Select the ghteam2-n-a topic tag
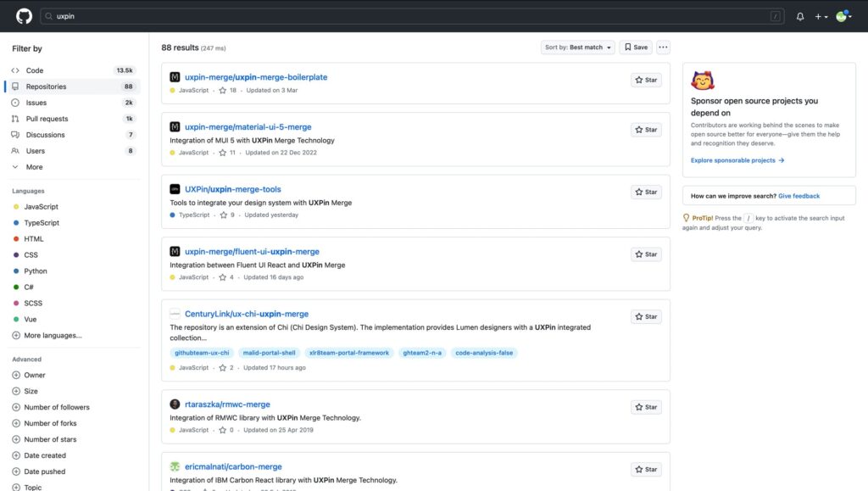Image resolution: width=868 pixels, height=491 pixels. (x=422, y=353)
